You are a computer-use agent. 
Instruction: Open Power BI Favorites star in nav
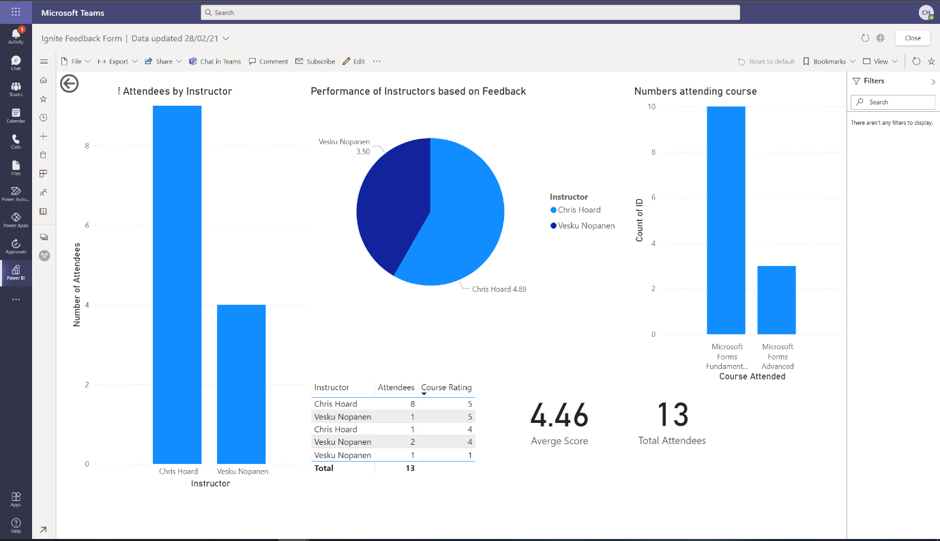click(x=43, y=99)
